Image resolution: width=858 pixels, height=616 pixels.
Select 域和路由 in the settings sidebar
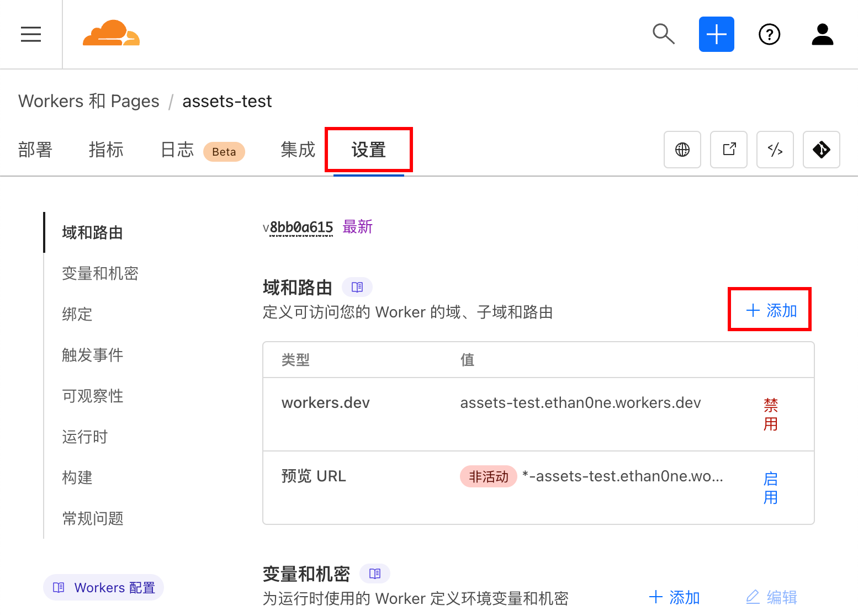point(93,232)
